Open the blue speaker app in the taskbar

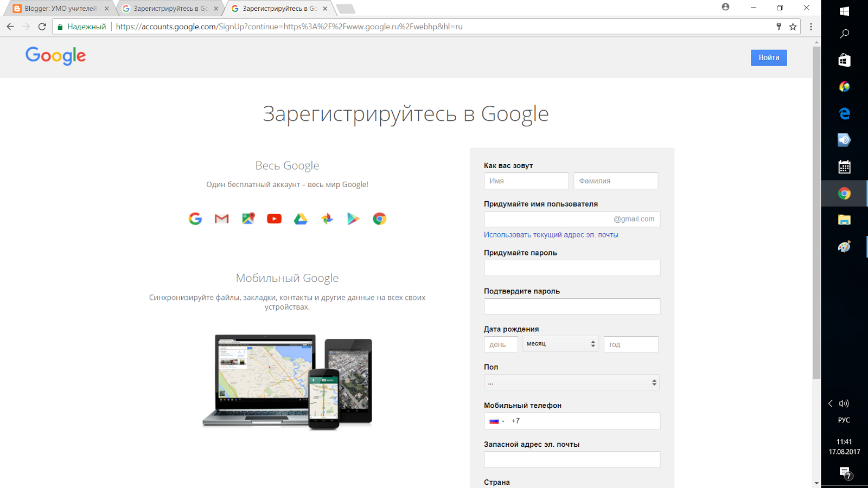click(x=844, y=140)
